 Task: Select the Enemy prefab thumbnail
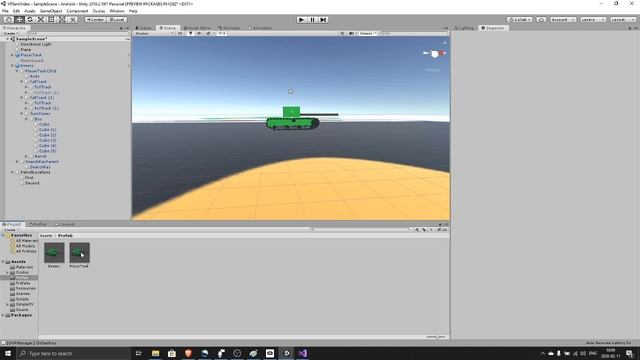point(54,253)
